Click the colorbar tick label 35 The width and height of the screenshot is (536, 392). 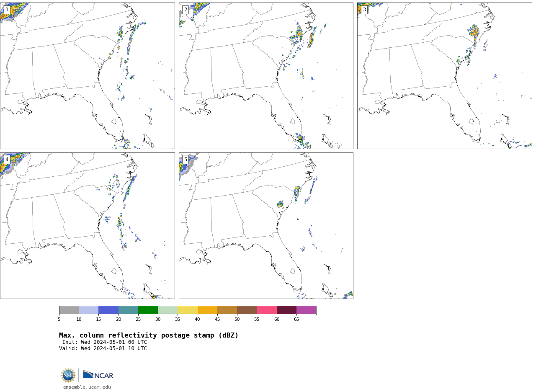pos(178,320)
